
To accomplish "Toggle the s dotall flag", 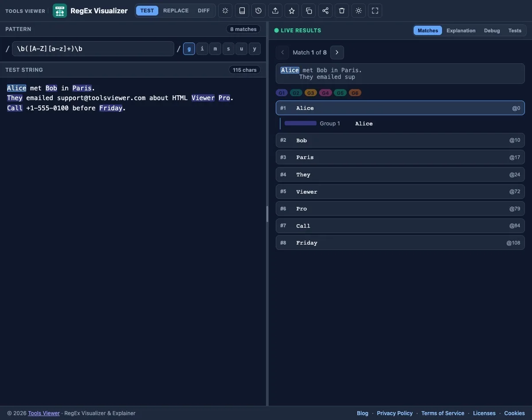I will (x=228, y=49).
